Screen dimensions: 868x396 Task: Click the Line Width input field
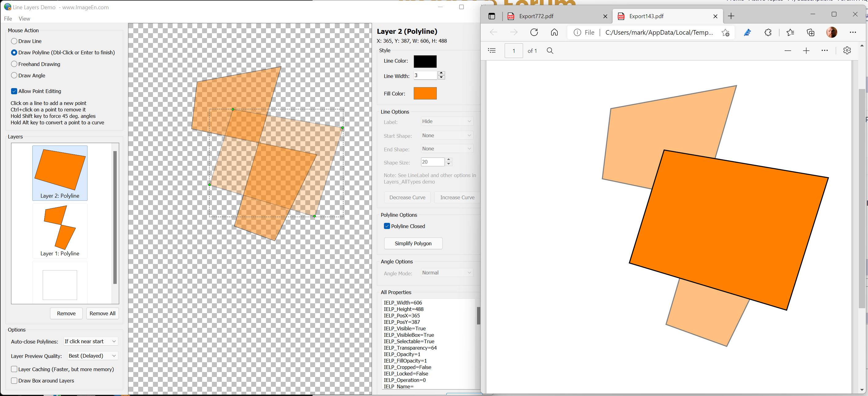point(425,76)
